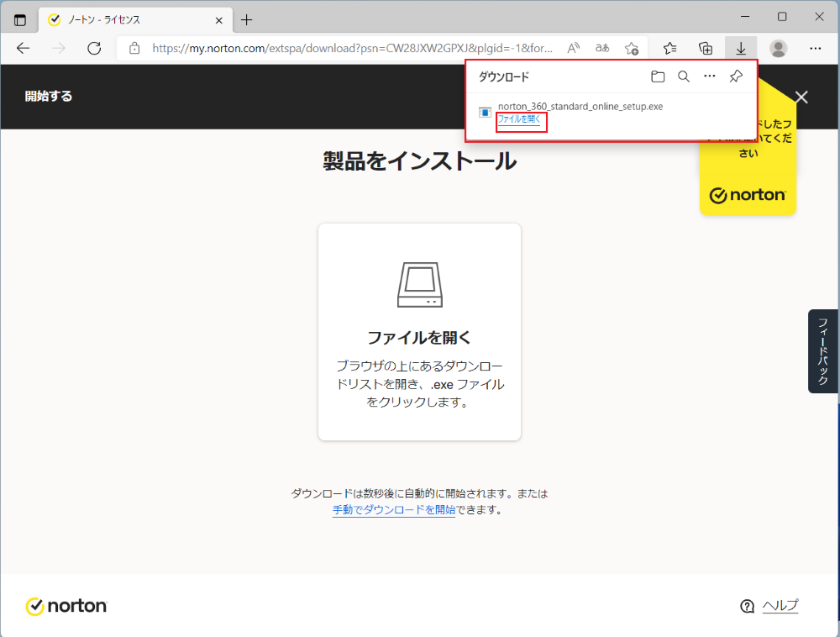840x637 pixels.
Task: Close the ノートン - ライセンス tab
Action: coord(218,20)
